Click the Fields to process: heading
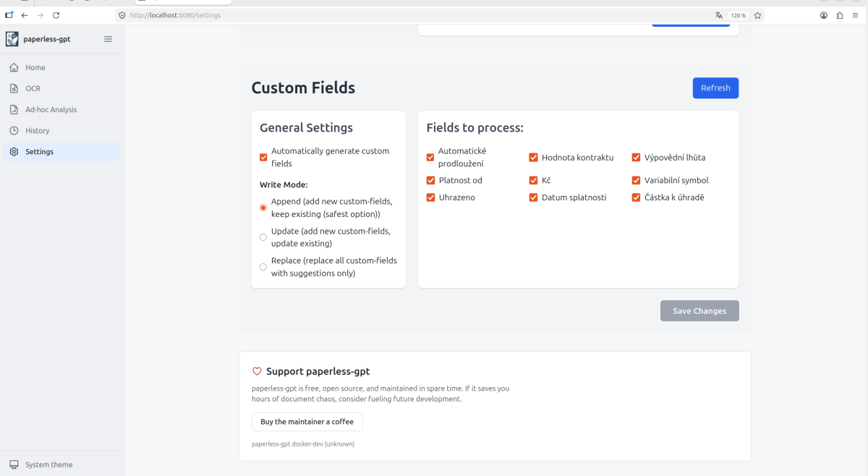Image resolution: width=868 pixels, height=476 pixels. tap(475, 128)
